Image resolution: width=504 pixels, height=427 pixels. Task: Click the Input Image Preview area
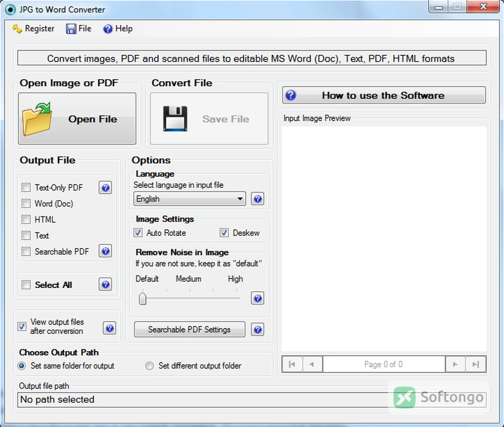pos(384,239)
